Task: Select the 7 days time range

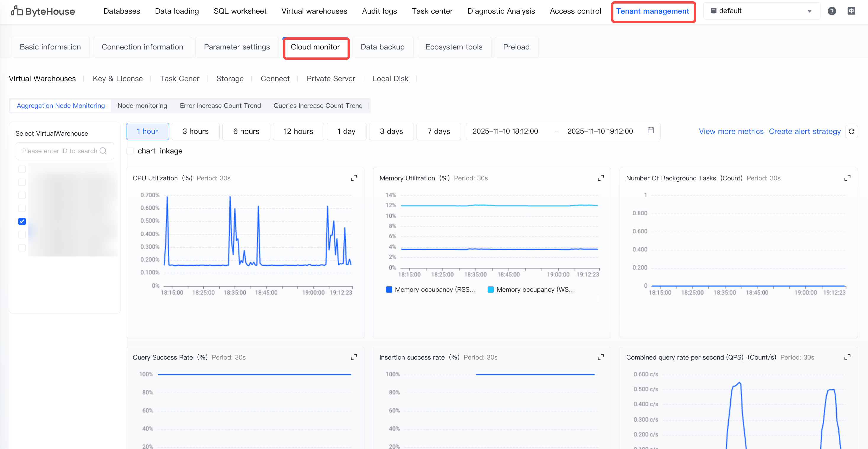Action: [438, 132]
